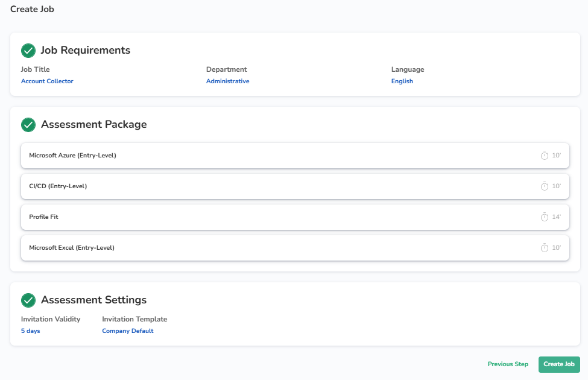
Task: Click the timer icon on Microsoft Azure row
Action: [545, 156]
